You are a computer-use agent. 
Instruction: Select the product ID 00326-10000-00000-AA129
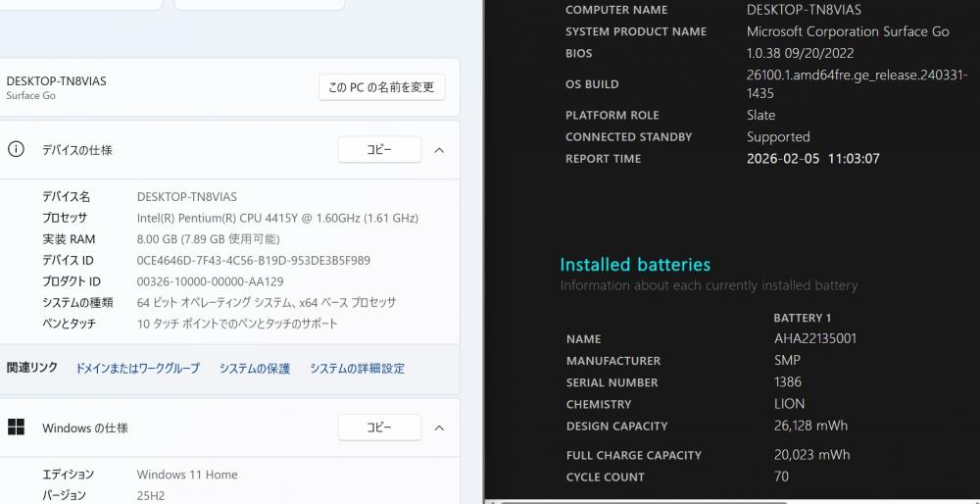[x=210, y=281]
